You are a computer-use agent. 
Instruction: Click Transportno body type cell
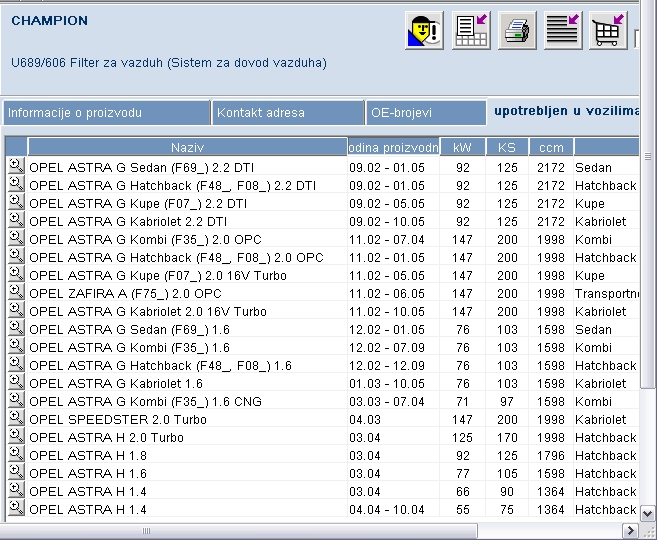point(607,293)
